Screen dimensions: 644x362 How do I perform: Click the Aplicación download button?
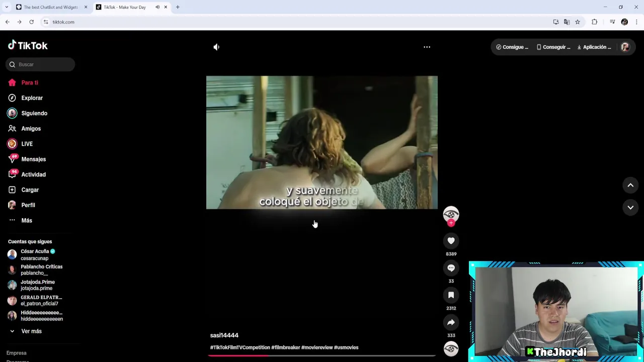594,47
